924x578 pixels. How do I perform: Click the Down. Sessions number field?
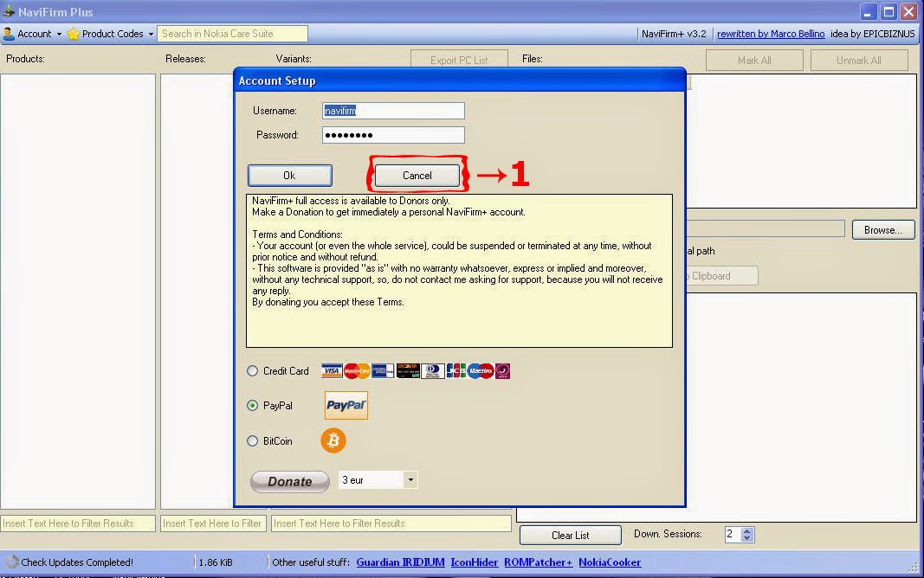[x=733, y=535]
